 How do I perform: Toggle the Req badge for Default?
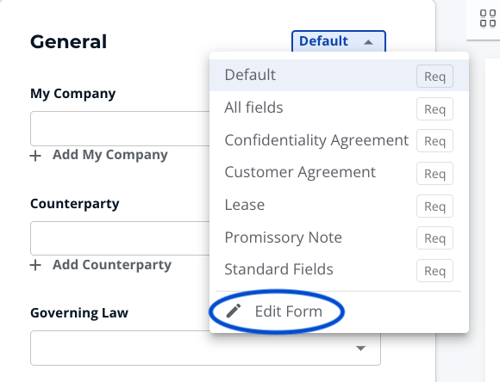(435, 76)
